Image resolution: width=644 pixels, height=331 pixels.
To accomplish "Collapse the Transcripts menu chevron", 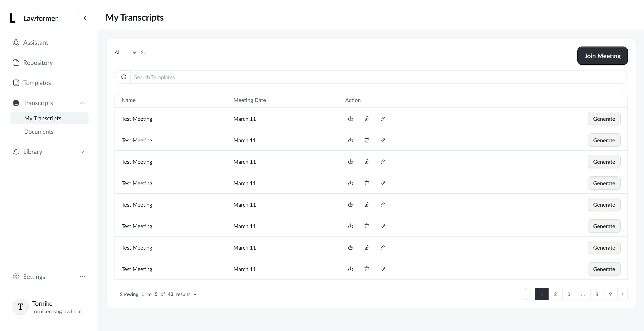I will pyautogui.click(x=82, y=103).
